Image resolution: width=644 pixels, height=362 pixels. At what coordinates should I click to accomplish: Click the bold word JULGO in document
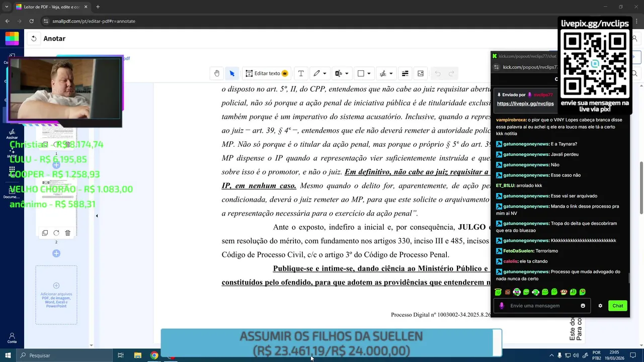point(472,227)
